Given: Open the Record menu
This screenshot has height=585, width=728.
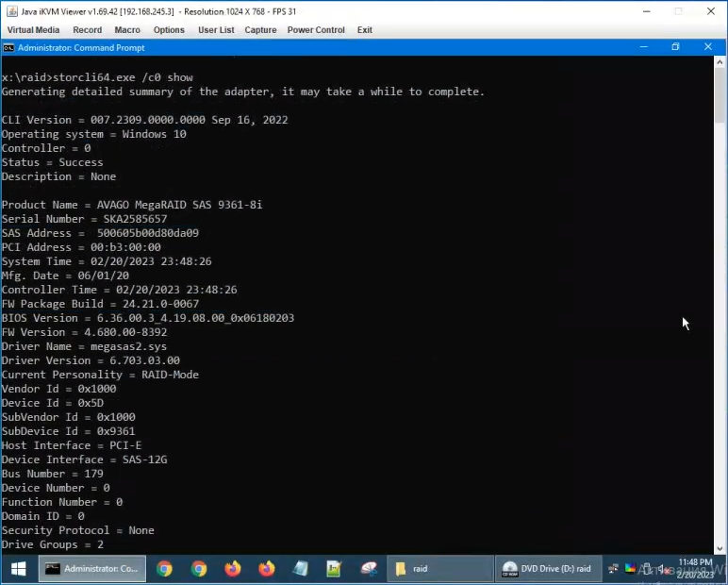Looking at the screenshot, I should 88,30.
